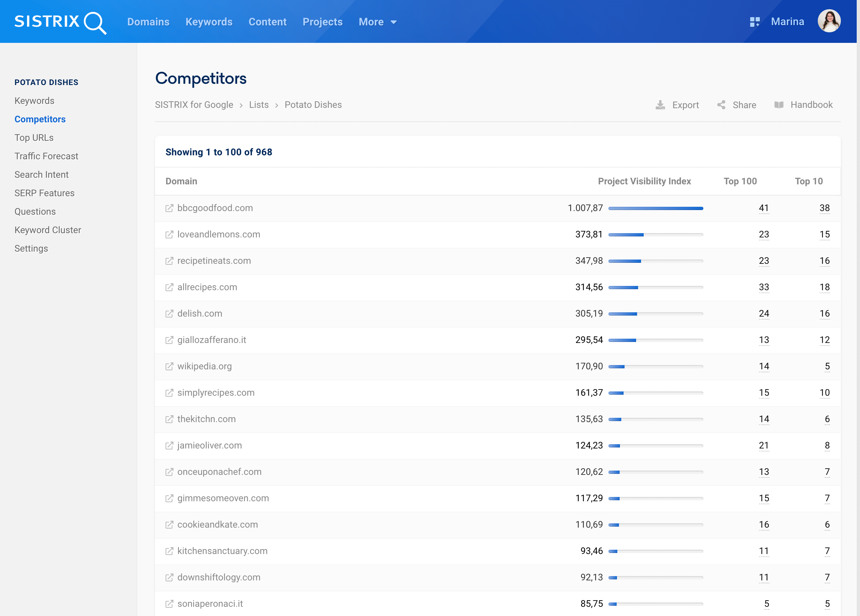Sort by Domain column header
The height and width of the screenshot is (616, 860).
tap(181, 181)
